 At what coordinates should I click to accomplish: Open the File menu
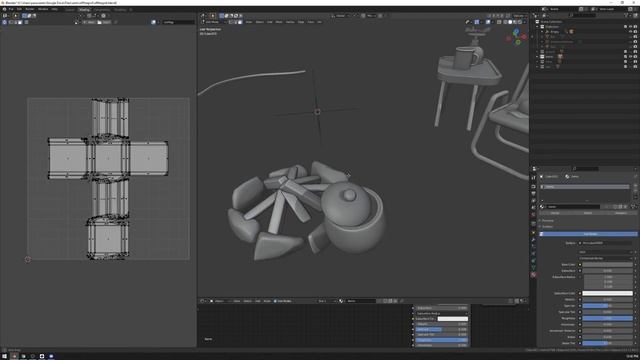(x=11, y=9)
